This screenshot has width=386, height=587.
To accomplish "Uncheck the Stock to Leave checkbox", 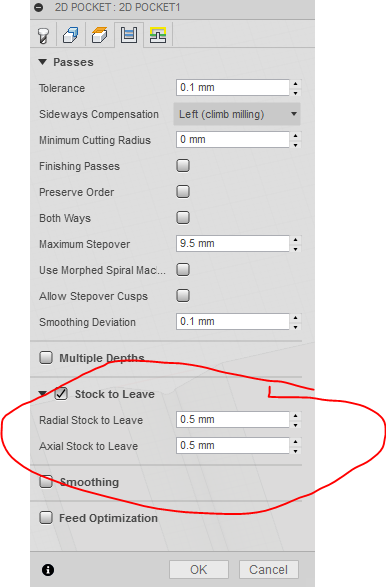I will point(61,394).
